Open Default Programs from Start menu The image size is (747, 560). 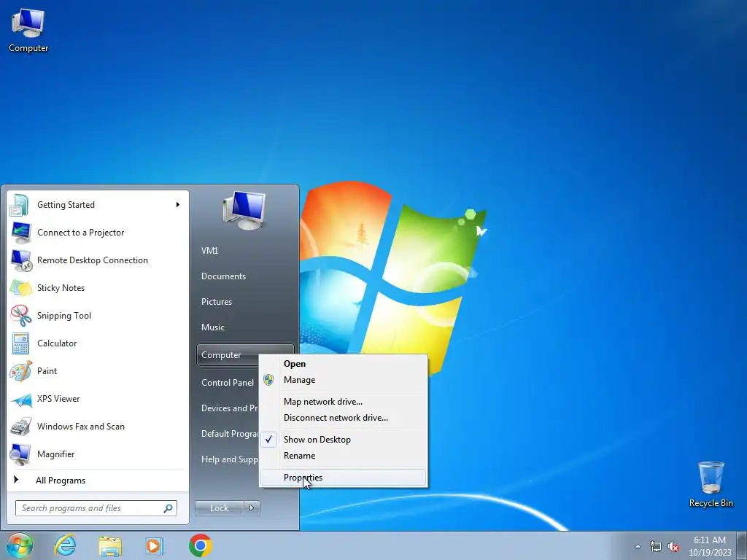pyautogui.click(x=230, y=434)
